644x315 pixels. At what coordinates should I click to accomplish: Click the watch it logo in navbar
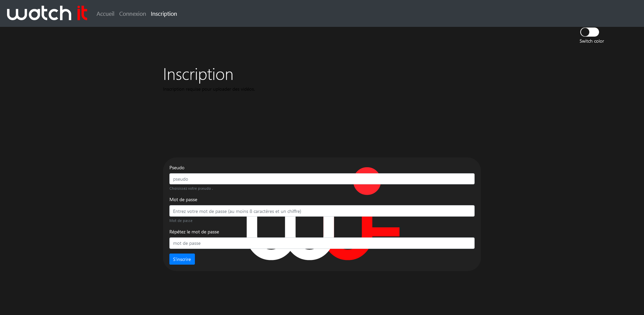[47, 13]
